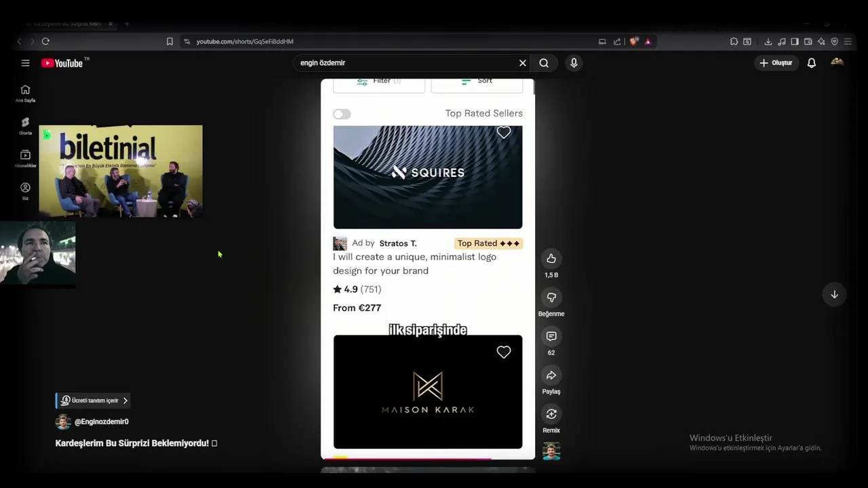Like the short with thumbs up

pos(551,258)
